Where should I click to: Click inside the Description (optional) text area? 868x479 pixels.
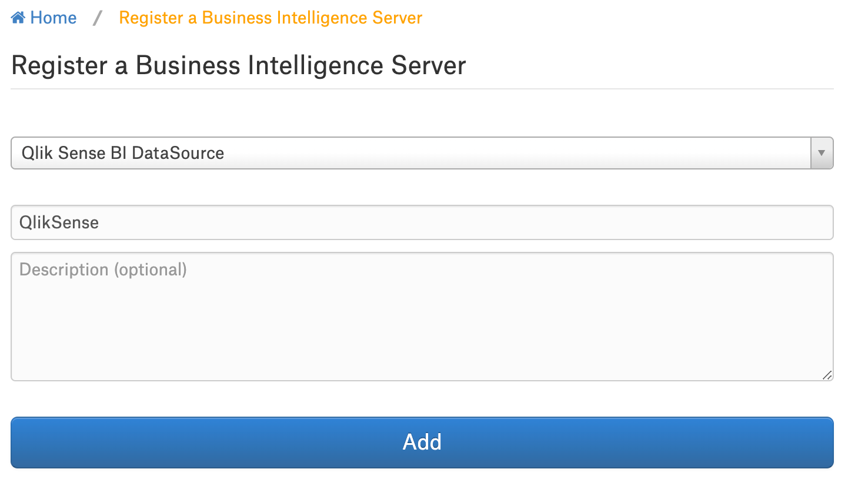(x=422, y=317)
